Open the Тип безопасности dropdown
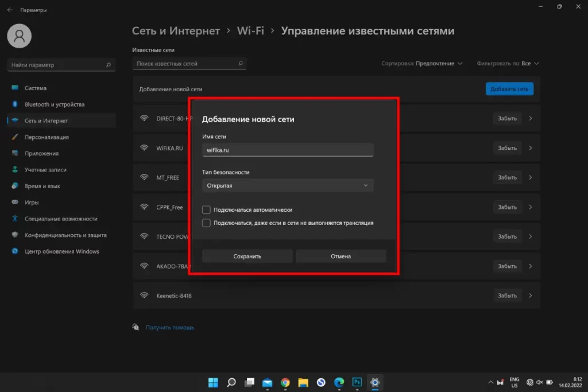Image resolution: width=588 pixels, height=392 pixels. (x=288, y=185)
